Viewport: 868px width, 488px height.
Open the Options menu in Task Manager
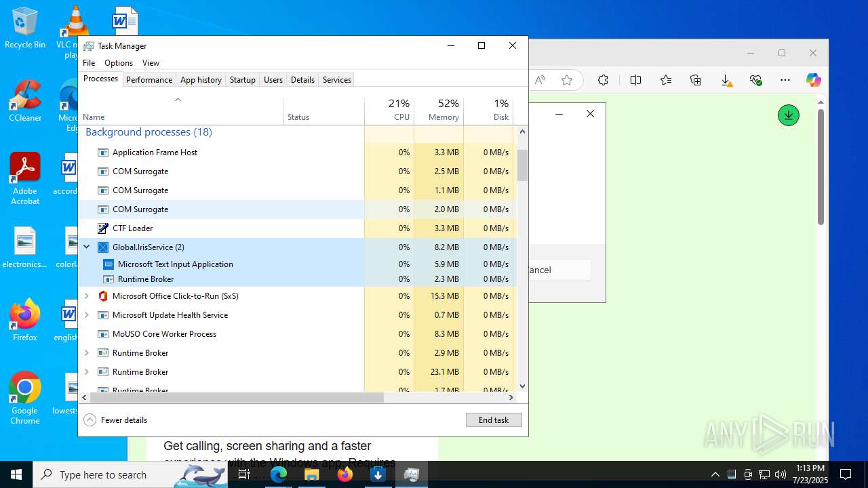(x=119, y=63)
